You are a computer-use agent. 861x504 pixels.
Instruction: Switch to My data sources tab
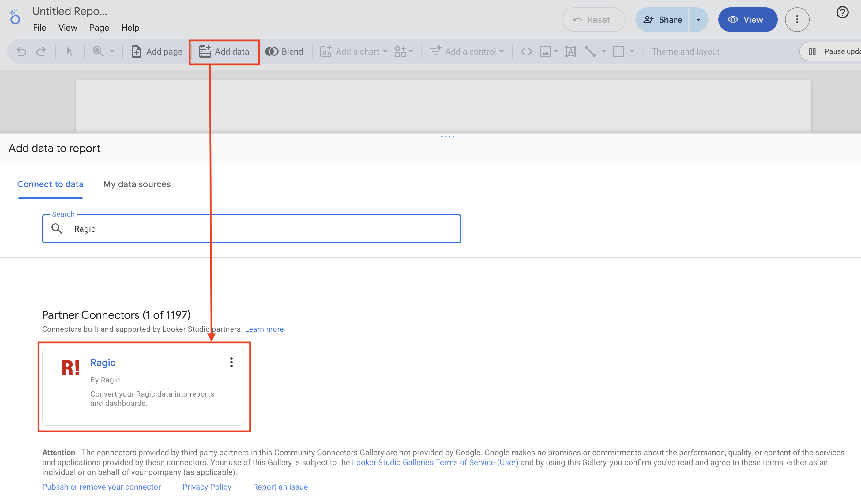coord(137,185)
